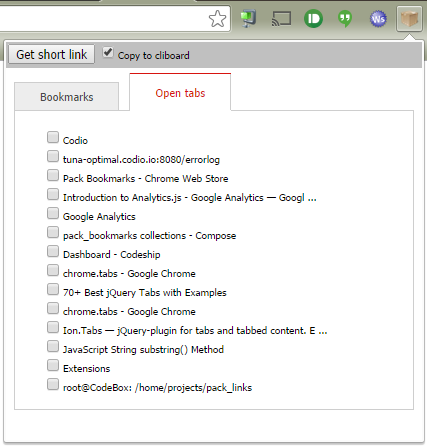Click JavaScript String substring() Method text
Screen dimensions: 427x446
click(x=143, y=350)
